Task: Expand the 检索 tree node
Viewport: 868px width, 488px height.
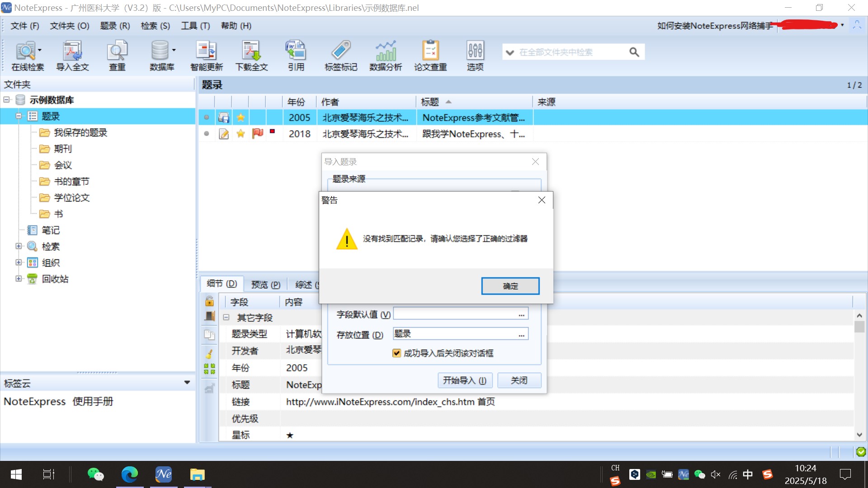Action: 19,246
